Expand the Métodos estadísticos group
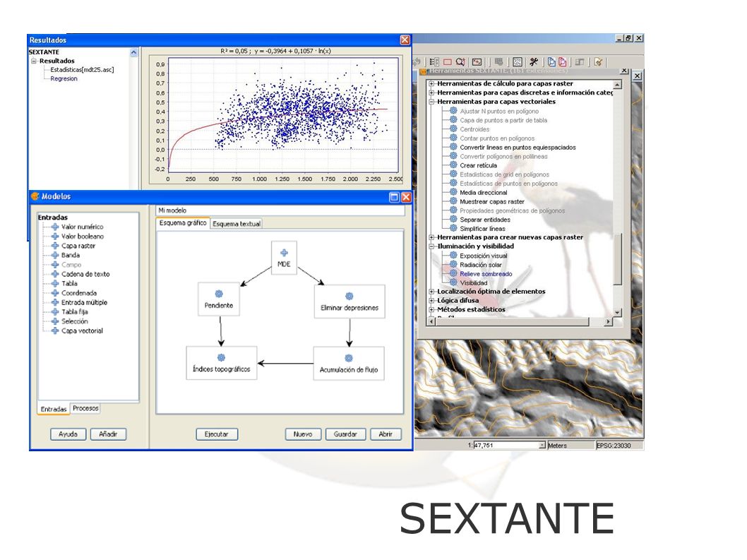The width and height of the screenshot is (747, 560). point(431,309)
